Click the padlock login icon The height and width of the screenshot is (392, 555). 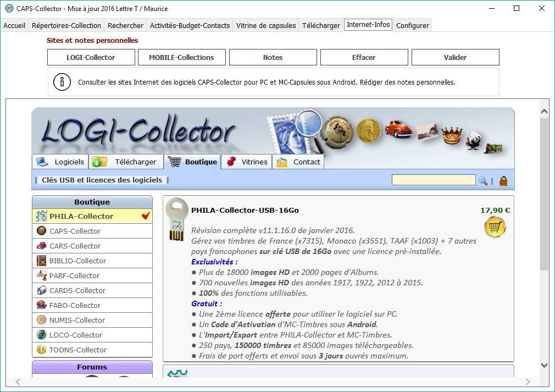pyautogui.click(x=503, y=180)
